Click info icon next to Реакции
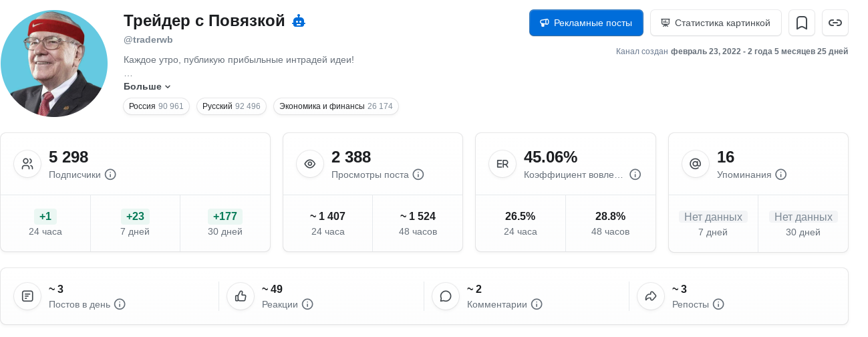Viewport: 868px width, 337px height. pyautogui.click(x=307, y=304)
